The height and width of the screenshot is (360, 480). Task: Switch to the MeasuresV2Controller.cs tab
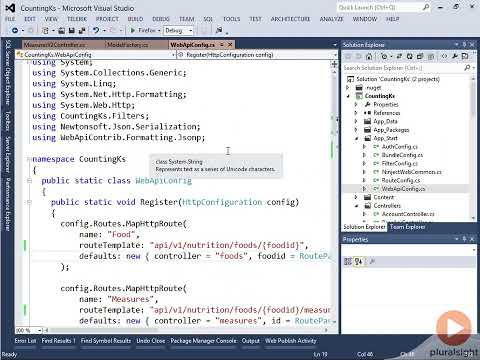pyautogui.click(x=55, y=45)
